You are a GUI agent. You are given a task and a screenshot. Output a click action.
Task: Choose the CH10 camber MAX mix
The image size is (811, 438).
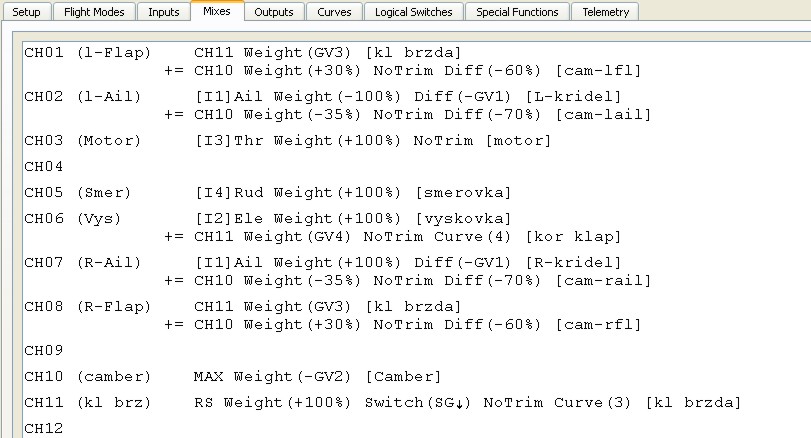tap(316, 377)
